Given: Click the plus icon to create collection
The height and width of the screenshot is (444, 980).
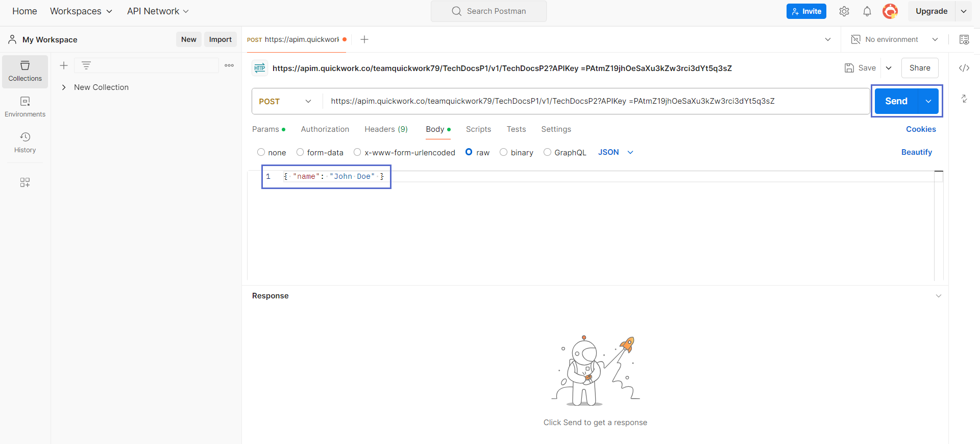Looking at the screenshot, I should pyautogui.click(x=64, y=65).
